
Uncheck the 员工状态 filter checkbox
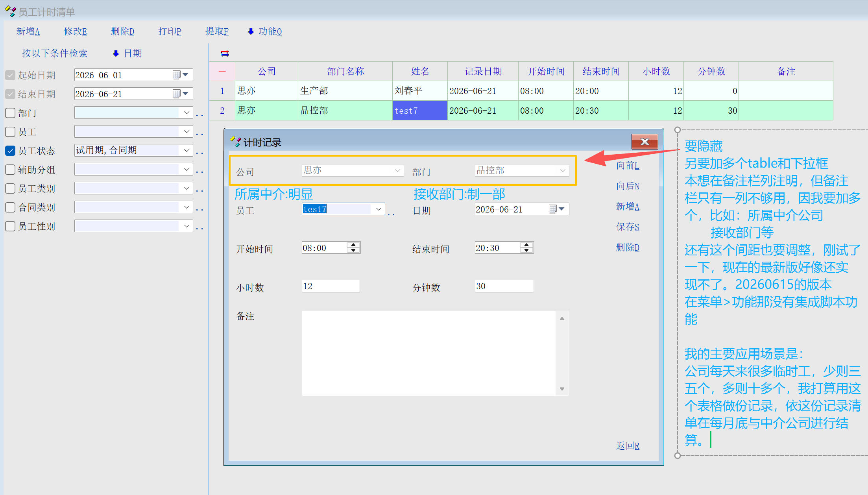[x=10, y=151]
